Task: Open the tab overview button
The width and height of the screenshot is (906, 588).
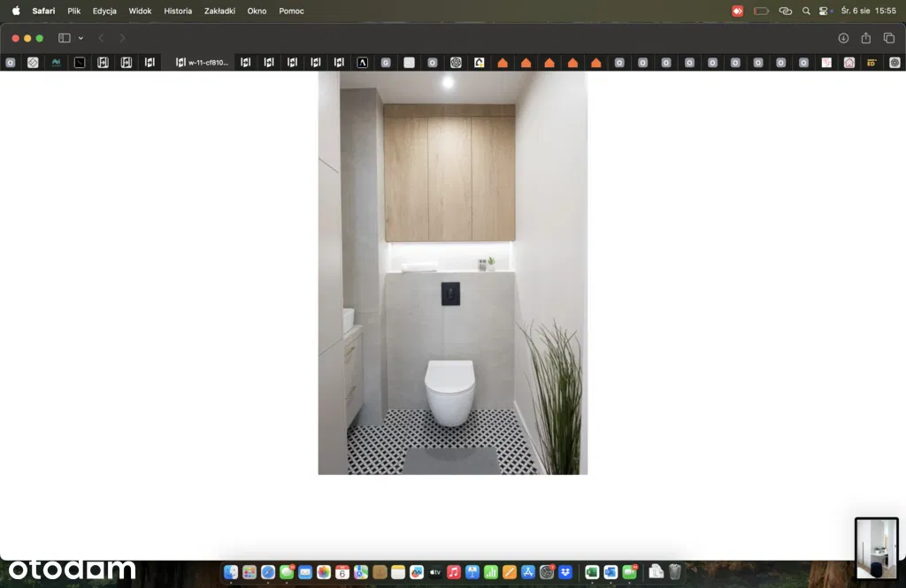Action: 889,38
